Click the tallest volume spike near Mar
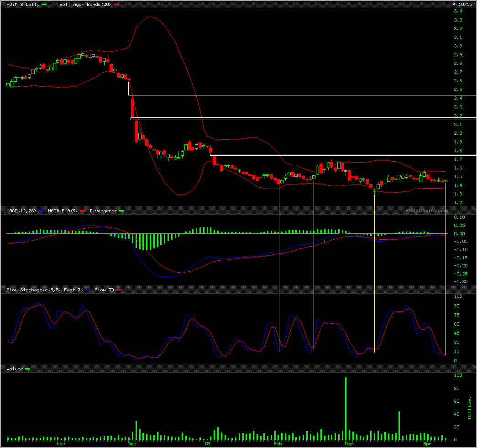The width and height of the screenshot is (477, 448). tap(346, 409)
